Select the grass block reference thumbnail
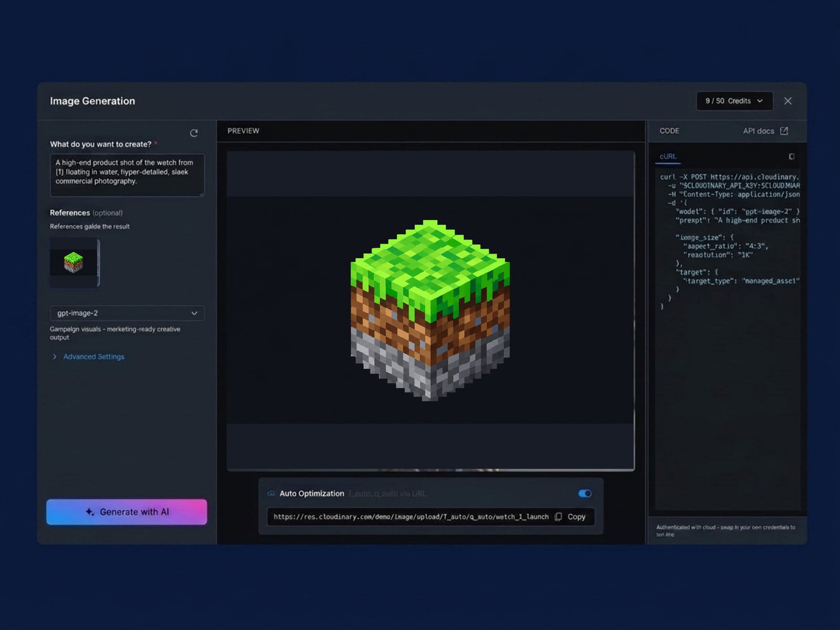The width and height of the screenshot is (840, 630). pos(74,262)
